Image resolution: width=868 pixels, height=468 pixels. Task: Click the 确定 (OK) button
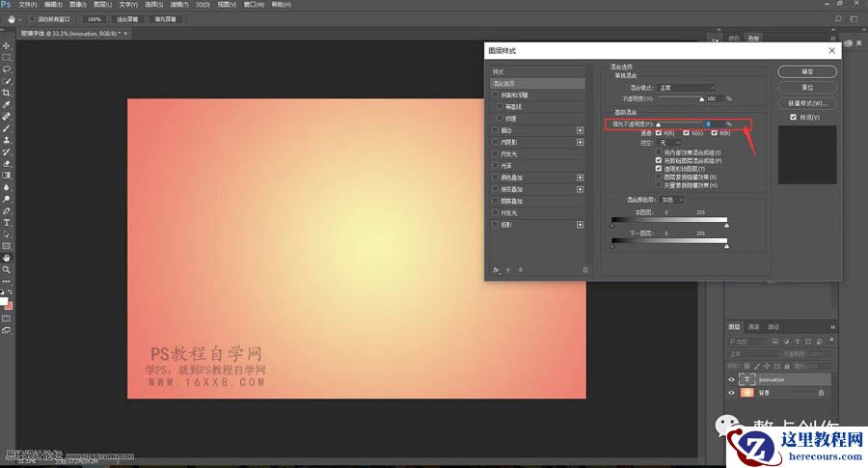click(807, 71)
